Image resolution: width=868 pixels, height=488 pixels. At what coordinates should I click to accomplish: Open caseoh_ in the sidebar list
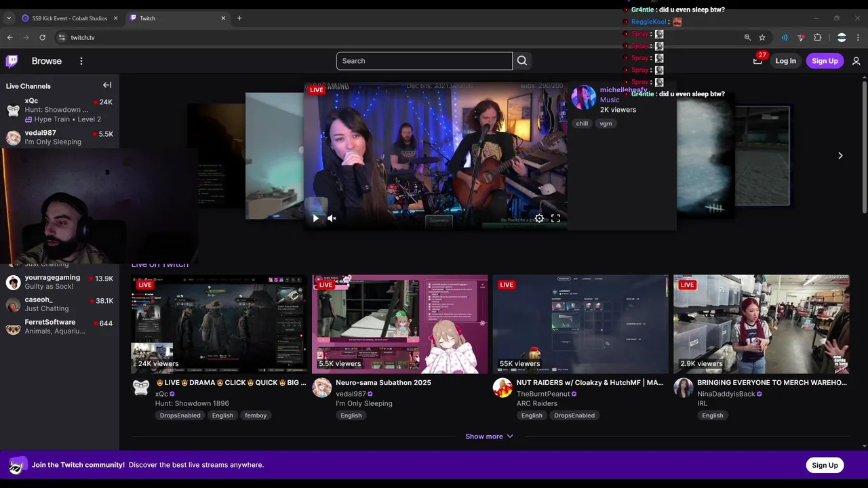coord(60,304)
